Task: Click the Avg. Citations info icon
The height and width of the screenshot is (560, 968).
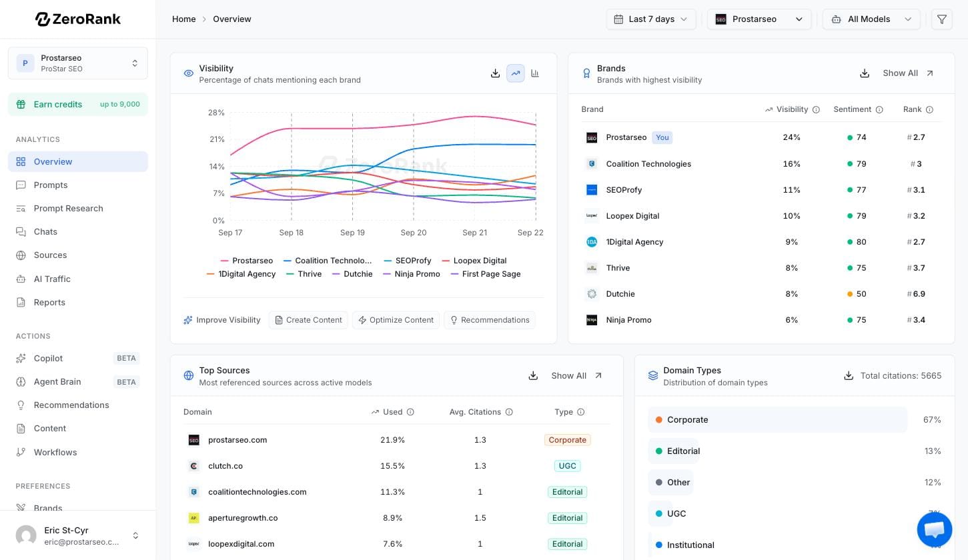Action: [509, 412]
